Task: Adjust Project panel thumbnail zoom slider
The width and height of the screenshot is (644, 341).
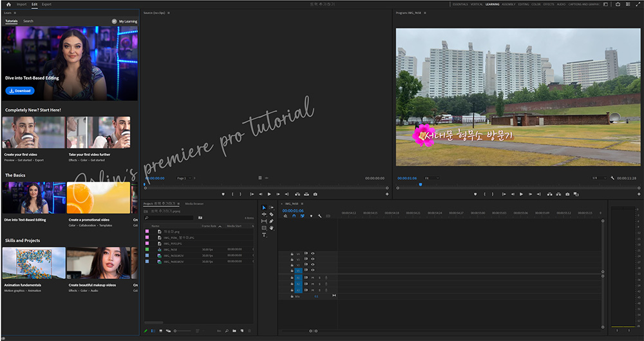Action: pyautogui.click(x=183, y=331)
